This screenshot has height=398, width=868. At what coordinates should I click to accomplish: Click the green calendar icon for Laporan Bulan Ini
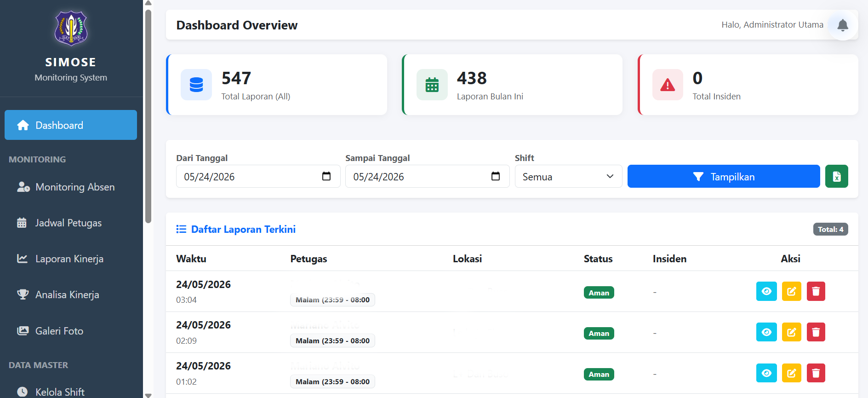tap(432, 85)
